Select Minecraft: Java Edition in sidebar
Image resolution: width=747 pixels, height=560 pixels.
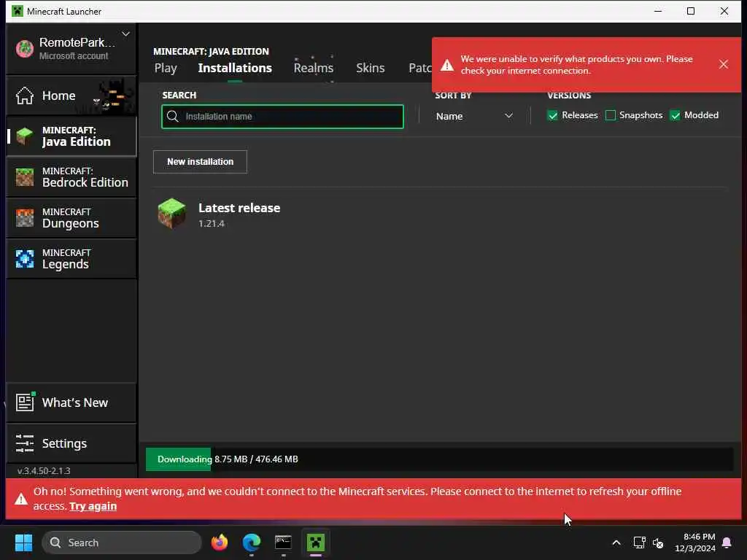[x=71, y=136]
